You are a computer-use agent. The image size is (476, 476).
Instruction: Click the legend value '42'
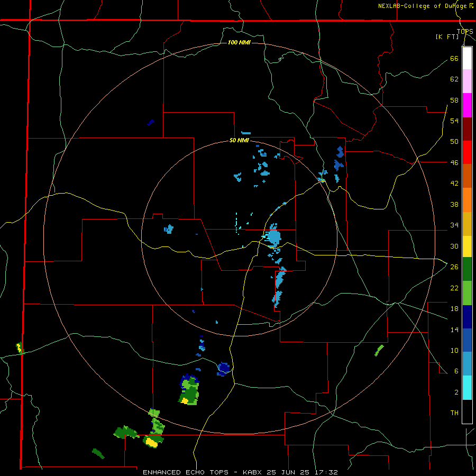[454, 183]
